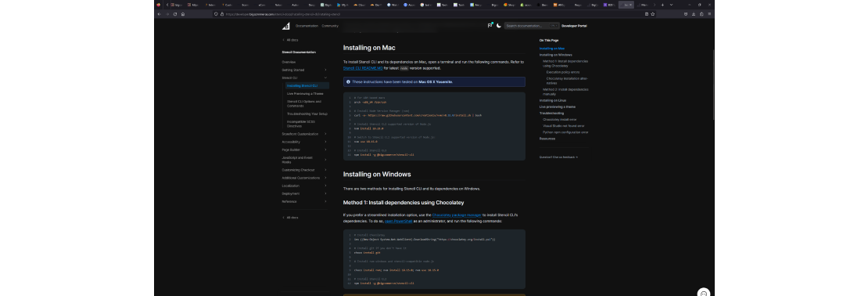
Task: Click the Question? Give us feedback link
Action: tap(558, 157)
